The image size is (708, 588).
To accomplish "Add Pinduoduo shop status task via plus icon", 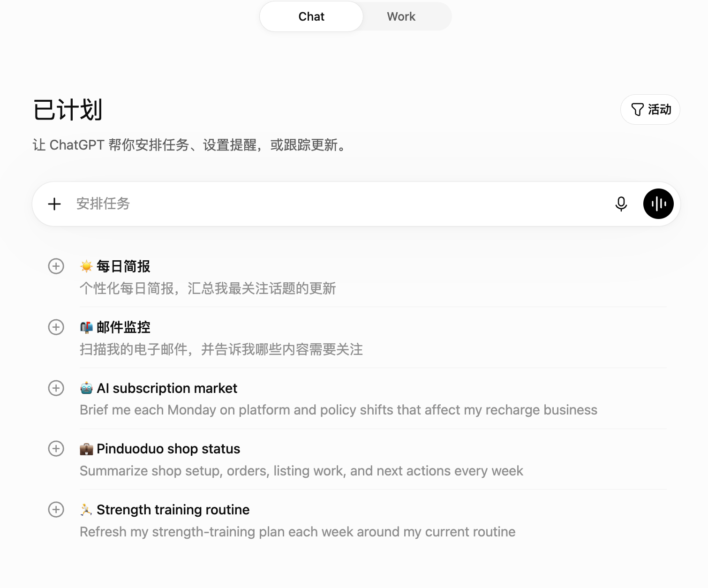I will point(56,449).
